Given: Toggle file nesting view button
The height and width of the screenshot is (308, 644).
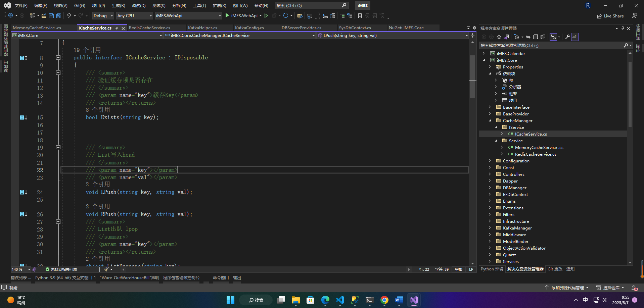Looking at the screenshot, I should (x=553, y=37).
